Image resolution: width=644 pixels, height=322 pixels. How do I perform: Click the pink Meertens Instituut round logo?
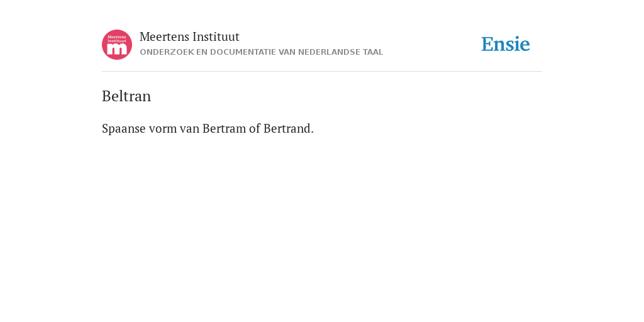[117, 45]
